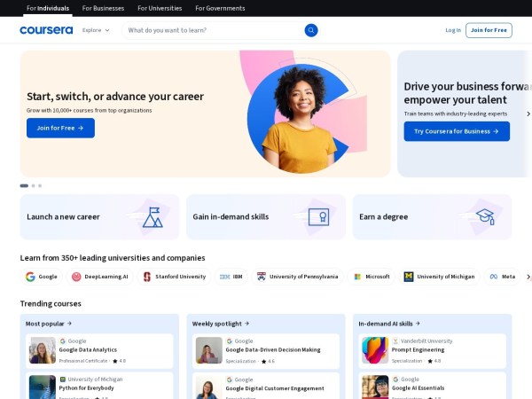Click the Log In link
The width and height of the screenshot is (532, 399).
tap(453, 30)
